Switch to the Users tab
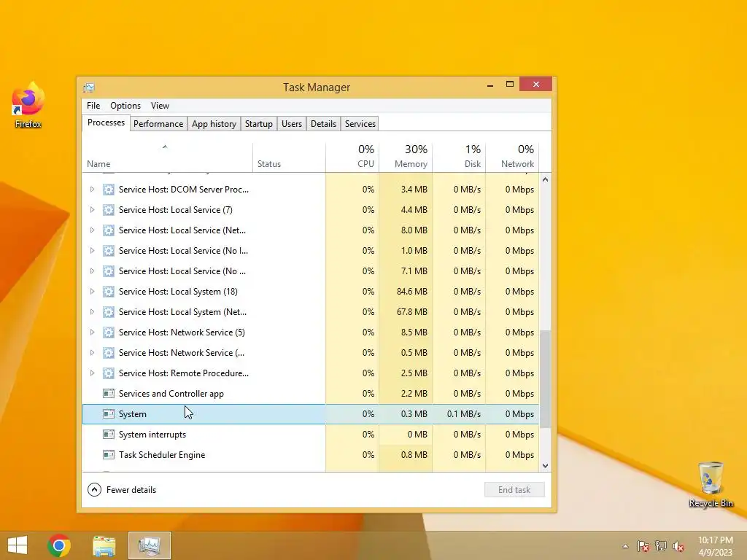Screen dimensions: 747x560 click(x=292, y=124)
